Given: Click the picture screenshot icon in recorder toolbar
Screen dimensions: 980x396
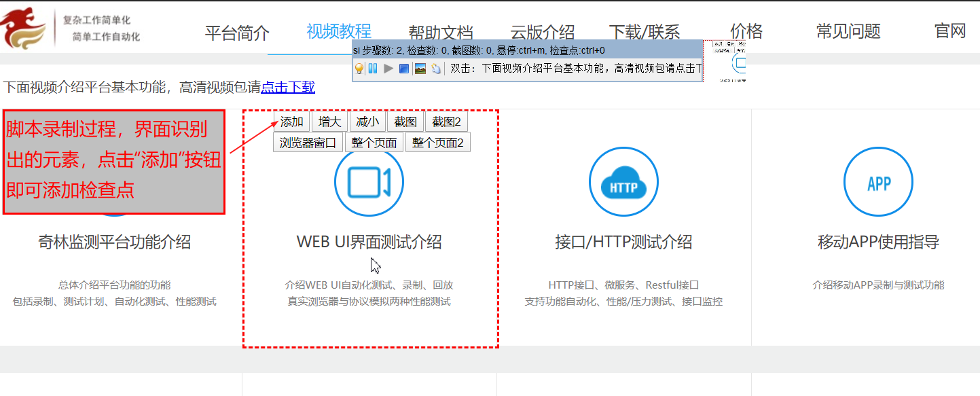Looking at the screenshot, I should [420, 69].
